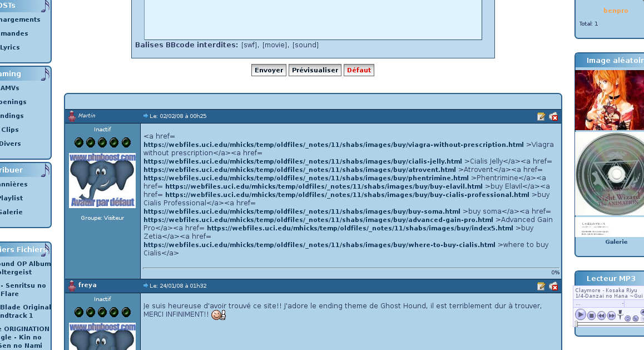Delete Martin's spam post with the red X icon
This screenshot has width=644, height=350.
553,116
